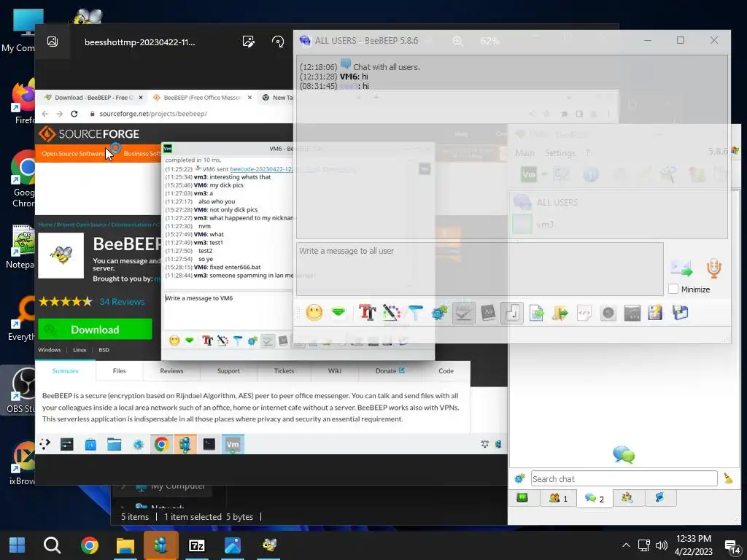
Task: Click ALL USERS message input field
Action: 479,268
